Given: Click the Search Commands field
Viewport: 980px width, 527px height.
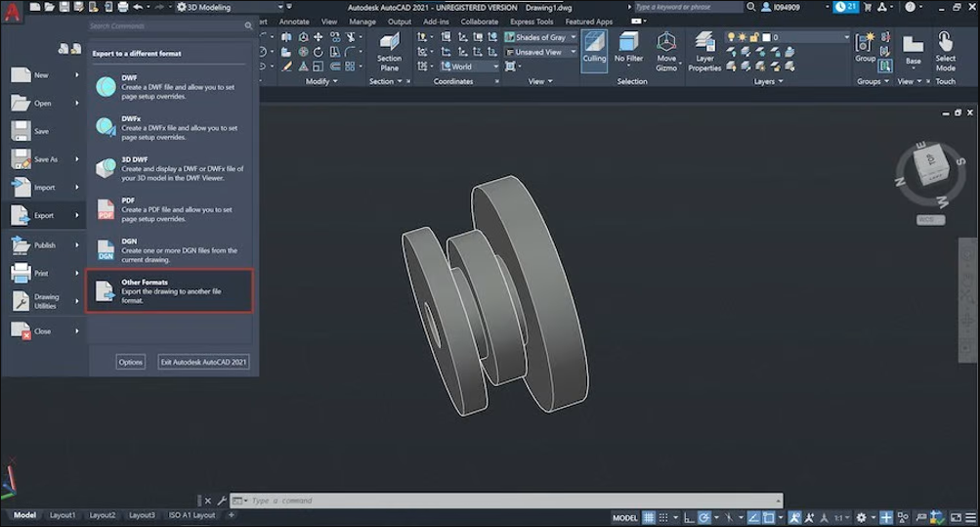Looking at the screenshot, I should tap(166, 26).
